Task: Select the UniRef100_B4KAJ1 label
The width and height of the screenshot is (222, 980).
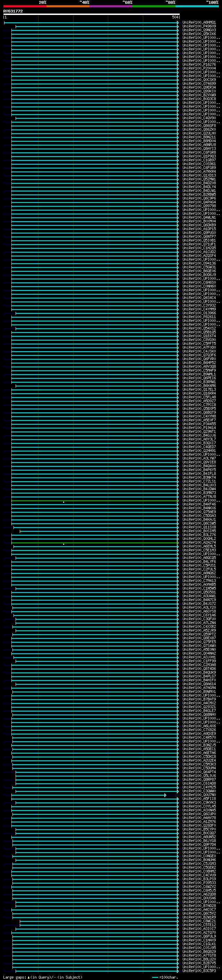Action: pos(199,519)
